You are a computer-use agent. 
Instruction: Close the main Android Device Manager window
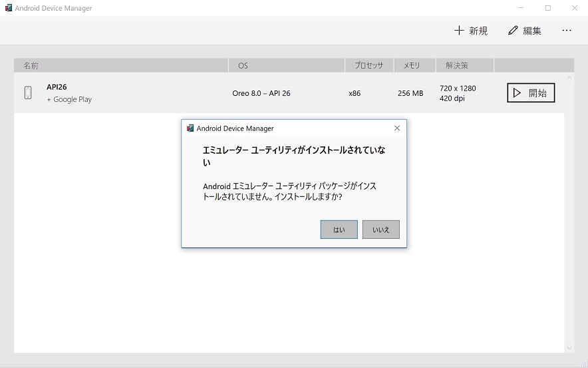point(575,8)
